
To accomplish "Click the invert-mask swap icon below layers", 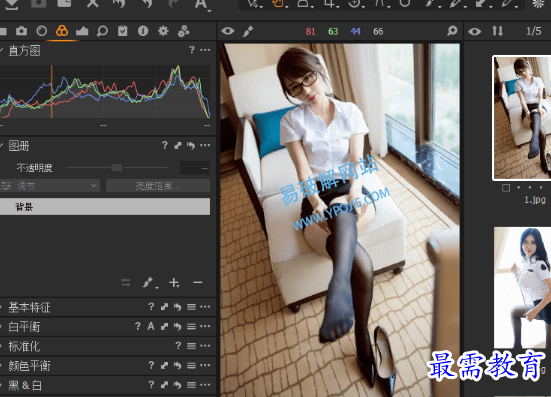I will 125,282.
